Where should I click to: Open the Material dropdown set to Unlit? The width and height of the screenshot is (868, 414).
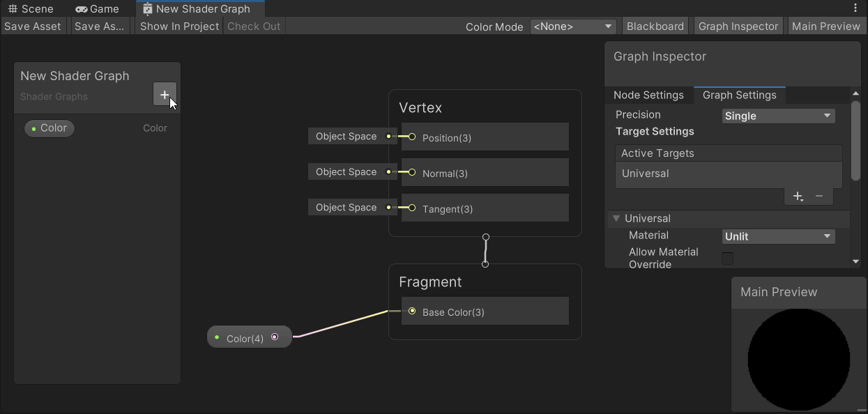coord(778,236)
